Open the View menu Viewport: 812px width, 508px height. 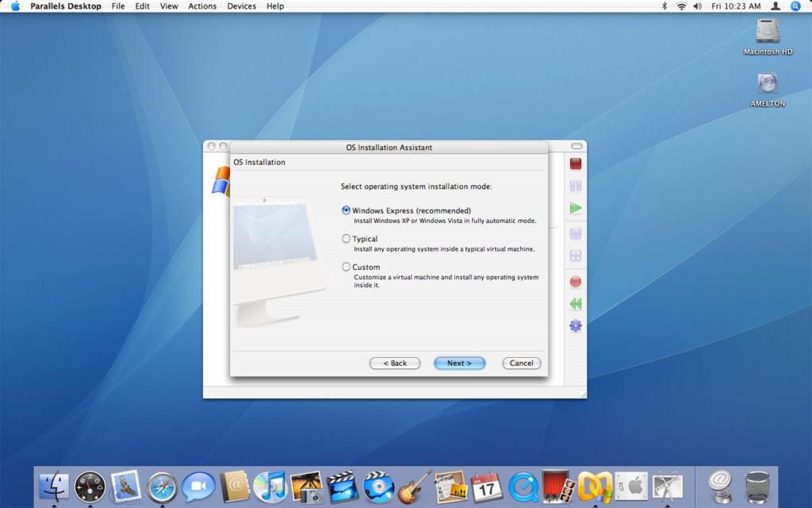(169, 6)
